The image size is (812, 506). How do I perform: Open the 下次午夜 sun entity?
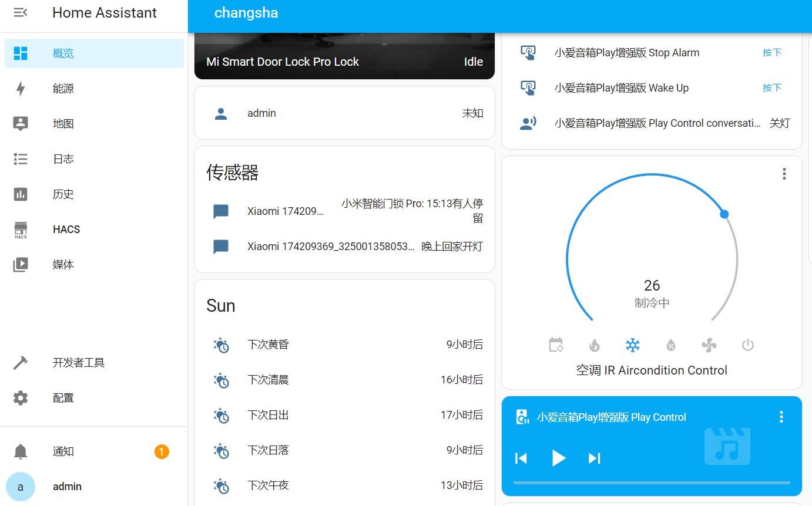(344, 485)
